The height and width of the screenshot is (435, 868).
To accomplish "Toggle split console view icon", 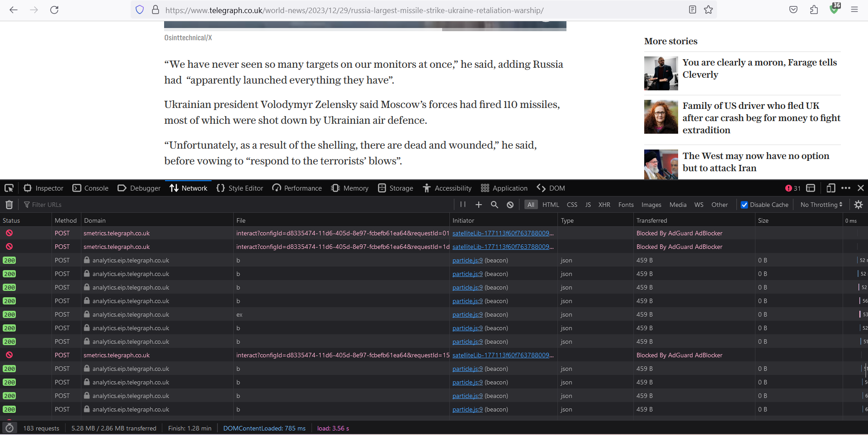I will point(811,188).
